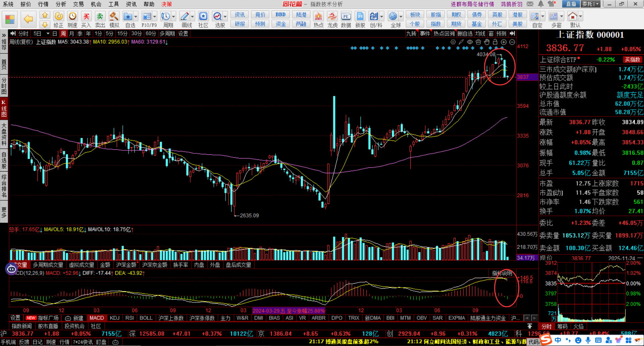Expand the 委托 dropdown arrow
The height and width of the screenshot is (346, 644).
tap(597, 4)
